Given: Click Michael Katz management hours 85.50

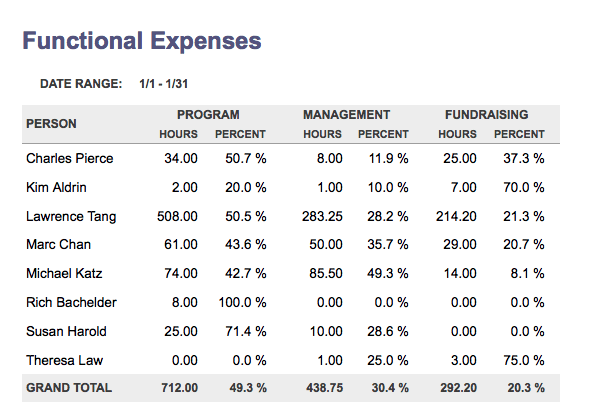Looking at the screenshot, I should click(x=326, y=273).
